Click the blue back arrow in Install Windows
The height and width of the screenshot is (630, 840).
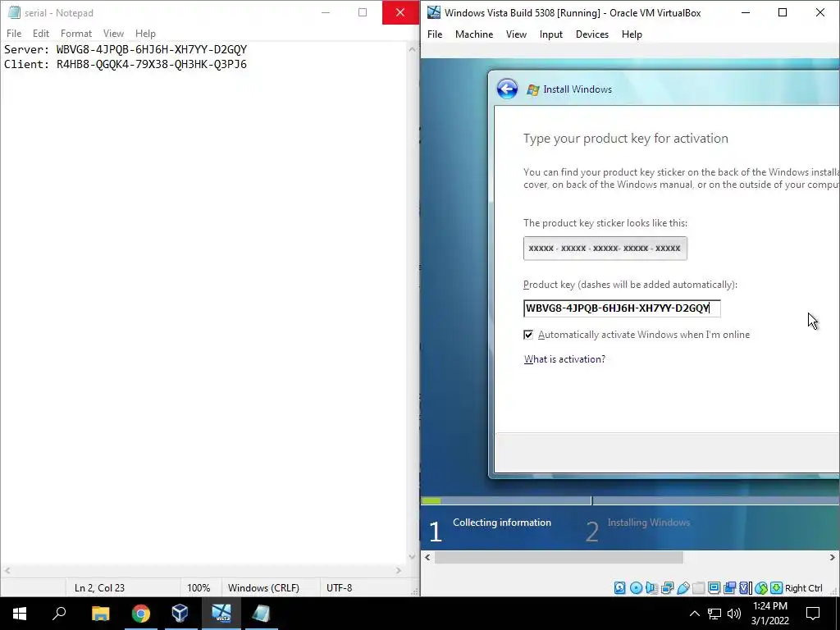click(x=507, y=89)
